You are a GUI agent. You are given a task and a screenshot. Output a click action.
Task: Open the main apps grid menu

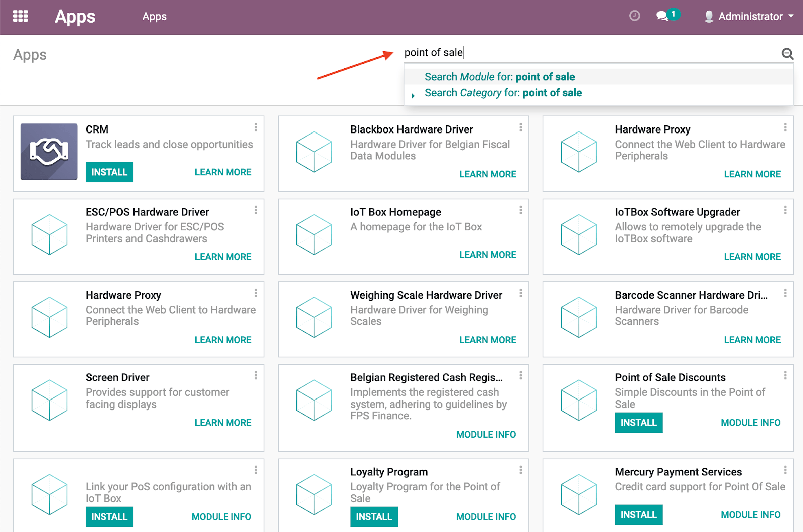pos(20,16)
